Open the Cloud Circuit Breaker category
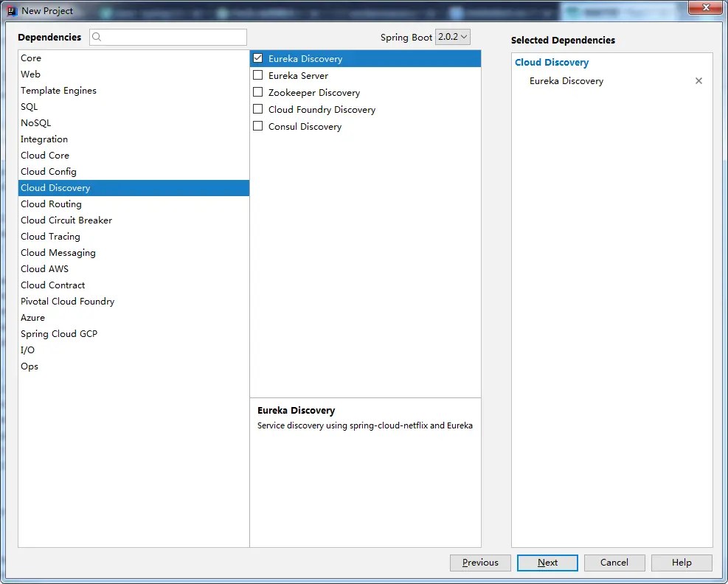The width and height of the screenshot is (728, 584). click(66, 220)
